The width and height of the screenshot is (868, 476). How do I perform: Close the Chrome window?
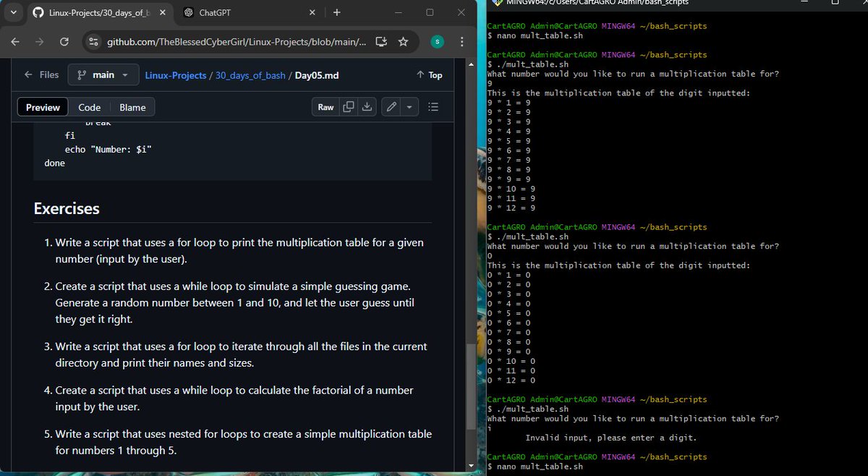[x=461, y=12]
